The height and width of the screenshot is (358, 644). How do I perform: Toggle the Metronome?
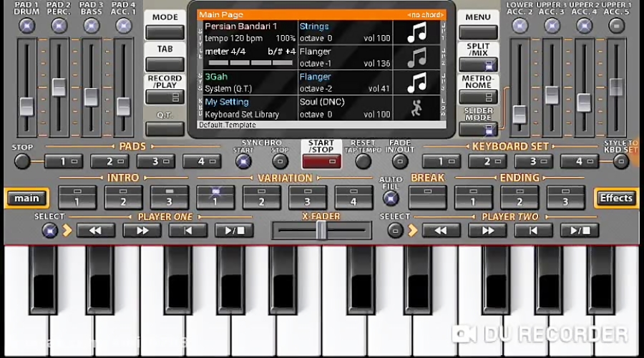point(478,97)
